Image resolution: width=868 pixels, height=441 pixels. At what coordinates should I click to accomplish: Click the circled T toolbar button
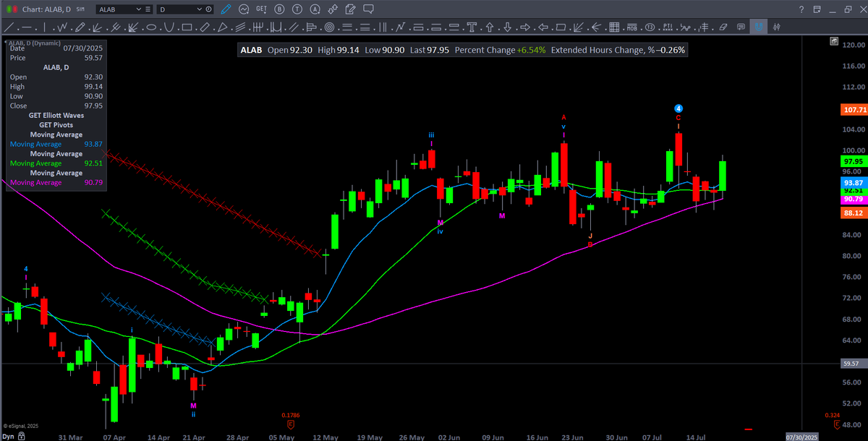(x=297, y=9)
